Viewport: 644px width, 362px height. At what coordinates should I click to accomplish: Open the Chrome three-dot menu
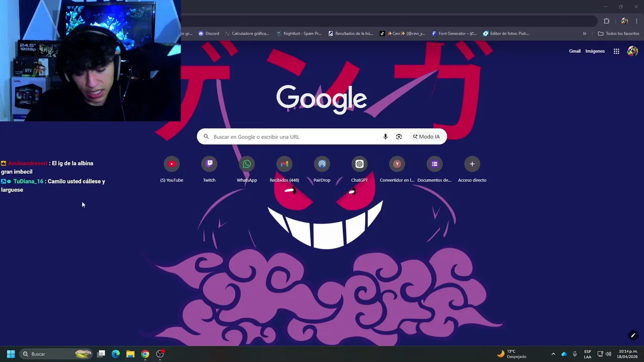[x=636, y=21]
